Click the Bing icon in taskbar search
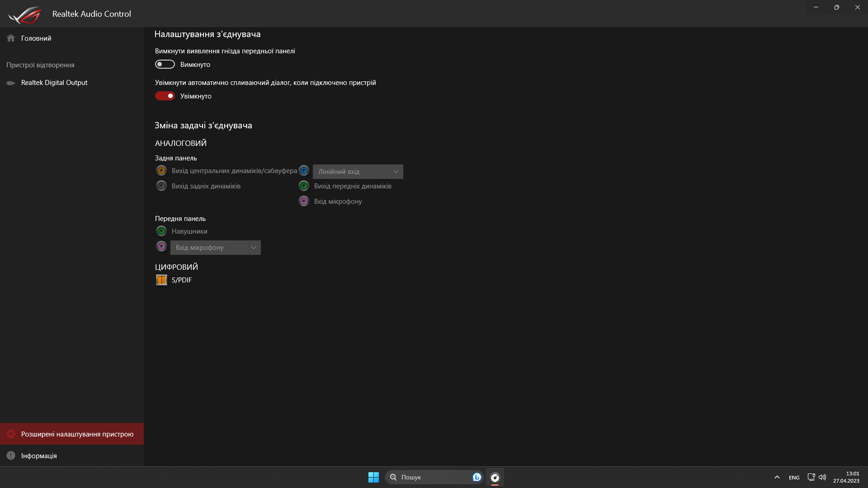 (476, 477)
